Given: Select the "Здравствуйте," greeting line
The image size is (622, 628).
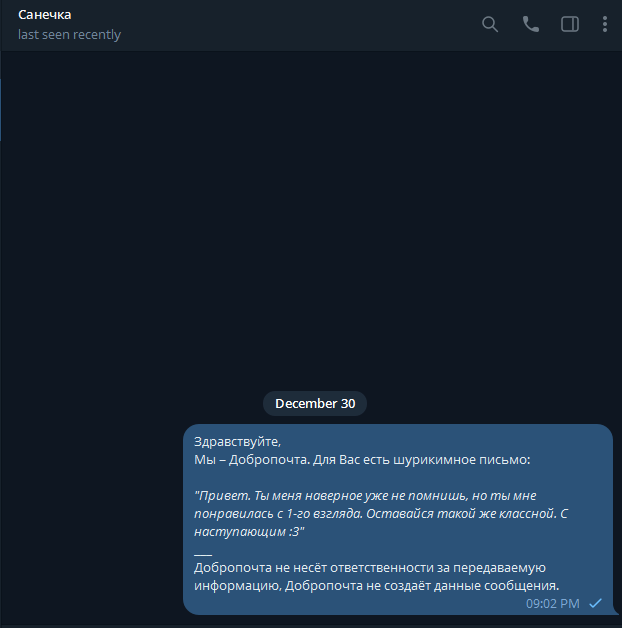Looking at the screenshot, I should click(238, 441).
